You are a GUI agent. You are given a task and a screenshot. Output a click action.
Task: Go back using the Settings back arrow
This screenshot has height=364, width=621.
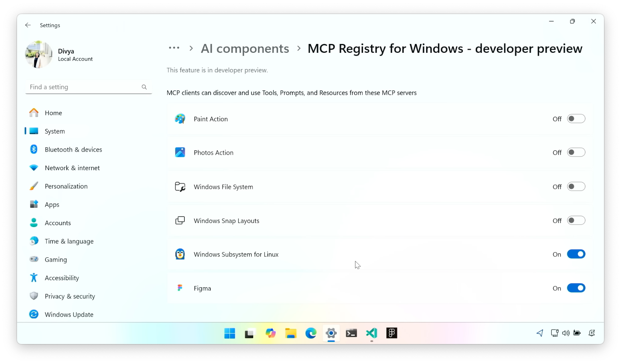pyautogui.click(x=28, y=25)
